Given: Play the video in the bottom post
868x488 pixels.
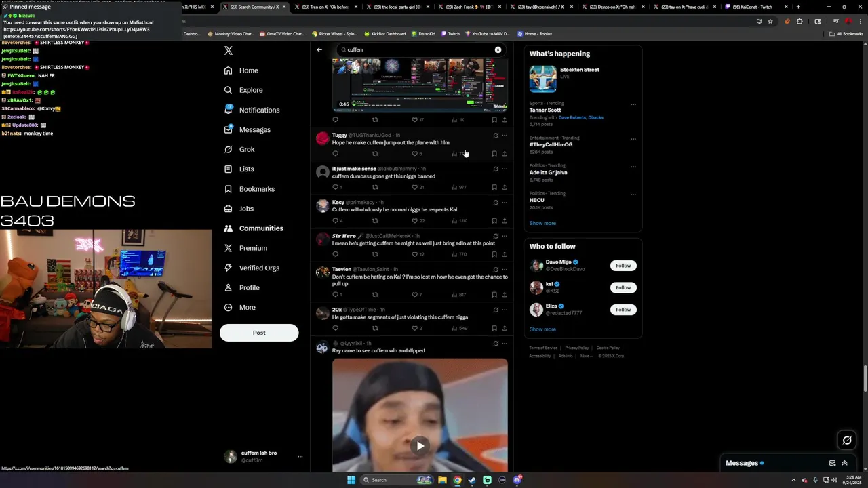Looking at the screenshot, I should (x=420, y=445).
